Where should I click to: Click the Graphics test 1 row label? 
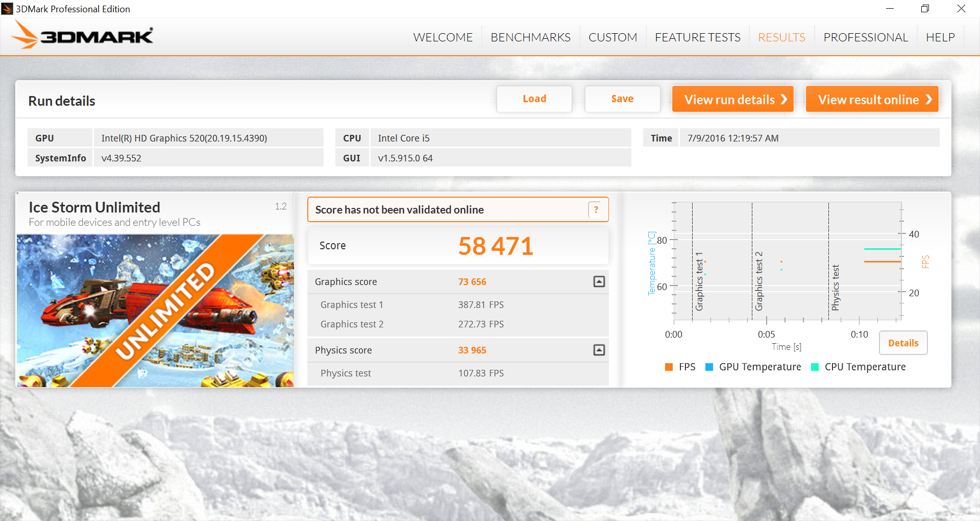click(x=352, y=304)
